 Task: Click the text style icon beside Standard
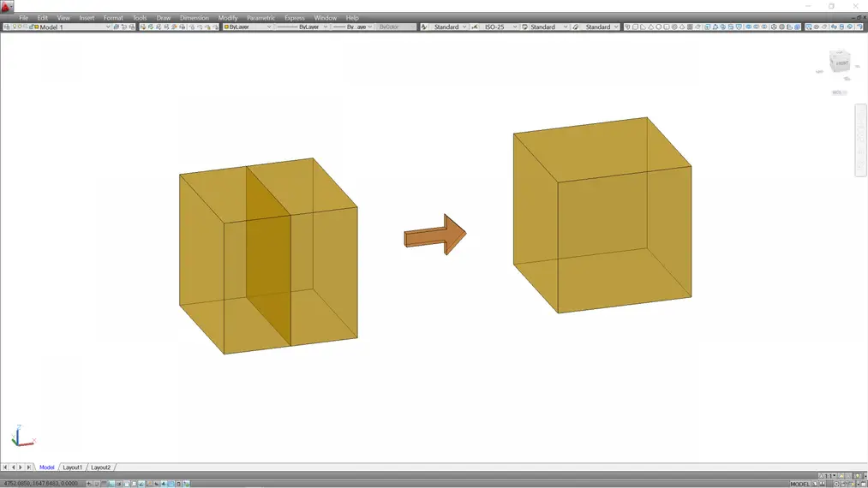coord(424,27)
